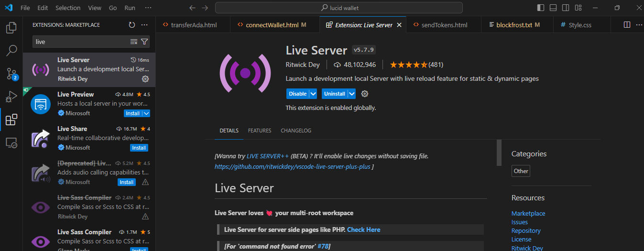Viewport: 644px width, 251px height.
Task: Select the FEATURES tab
Action: tap(260, 131)
